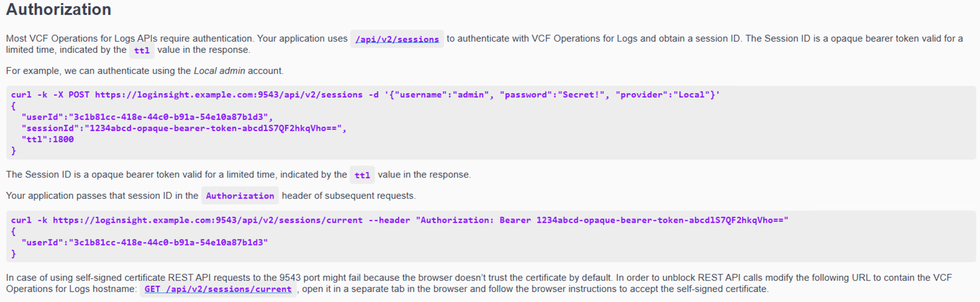The width and height of the screenshot is (980, 302).
Task: Open the /api/v2/sessions link
Action: pos(397,39)
